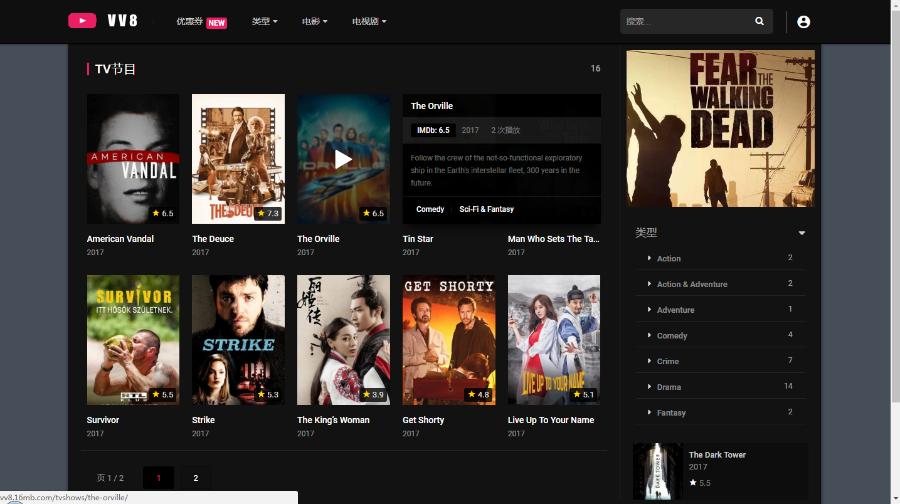Viewport: 900px width, 504px height.
Task: Click Live Up To Your Name title
Action: coord(550,420)
